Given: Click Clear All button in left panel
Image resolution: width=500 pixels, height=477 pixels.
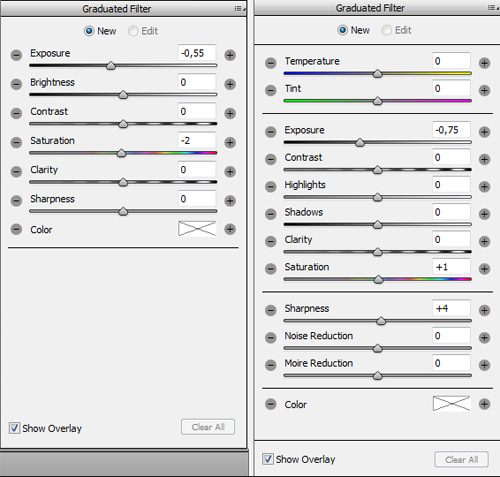Looking at the screenshot, I should (x=208, y=427).
